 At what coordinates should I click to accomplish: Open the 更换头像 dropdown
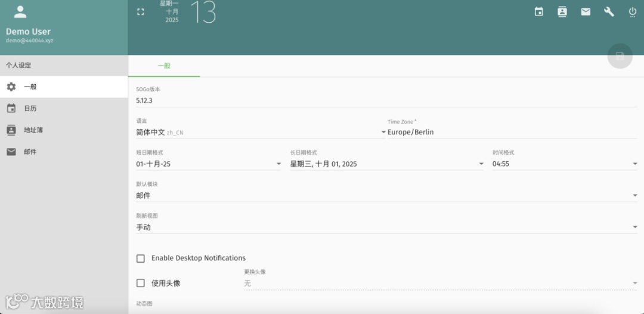[440, 284]
